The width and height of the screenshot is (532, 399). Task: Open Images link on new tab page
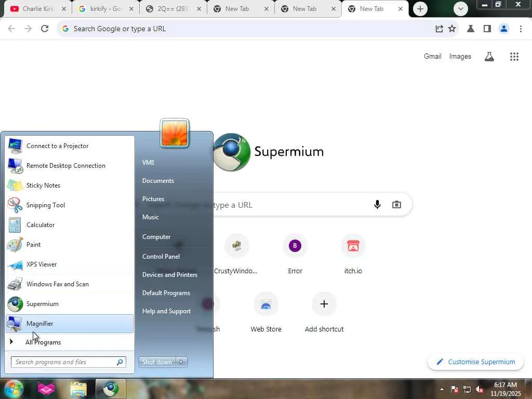(x=460, y=57)
